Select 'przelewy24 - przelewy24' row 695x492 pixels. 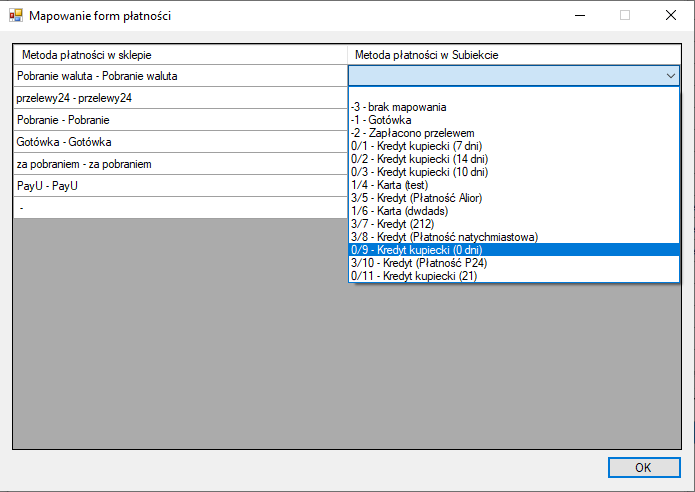coord(180,98)
